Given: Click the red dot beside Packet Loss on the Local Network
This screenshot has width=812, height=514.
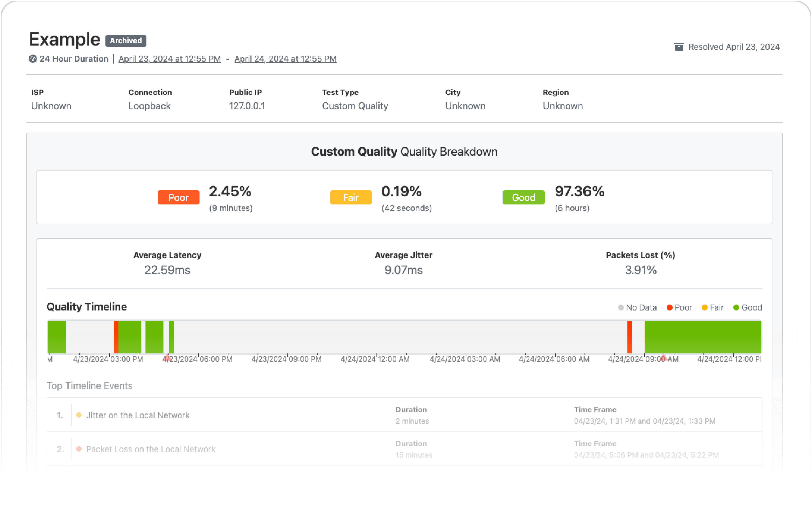Looking at the screenshot, I should click(79, 449).
